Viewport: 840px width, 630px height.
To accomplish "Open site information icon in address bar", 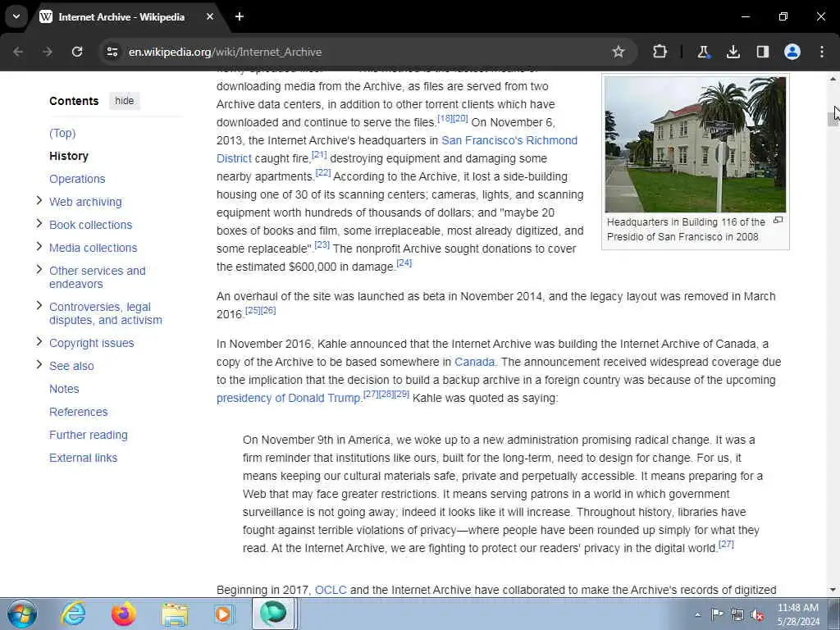I will coord(112,52).
